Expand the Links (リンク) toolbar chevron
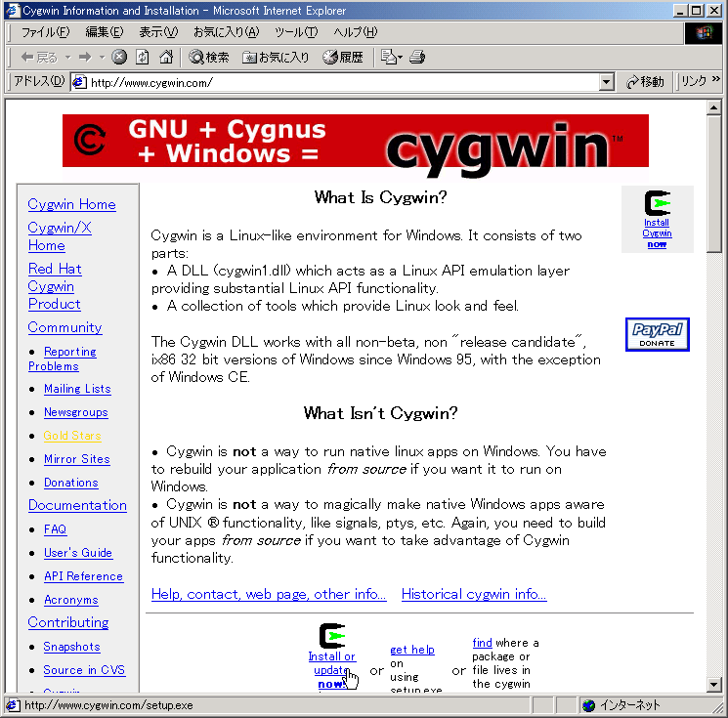This screenshot has height=718, width=728. pyautogui.click(x=716, y=79)
